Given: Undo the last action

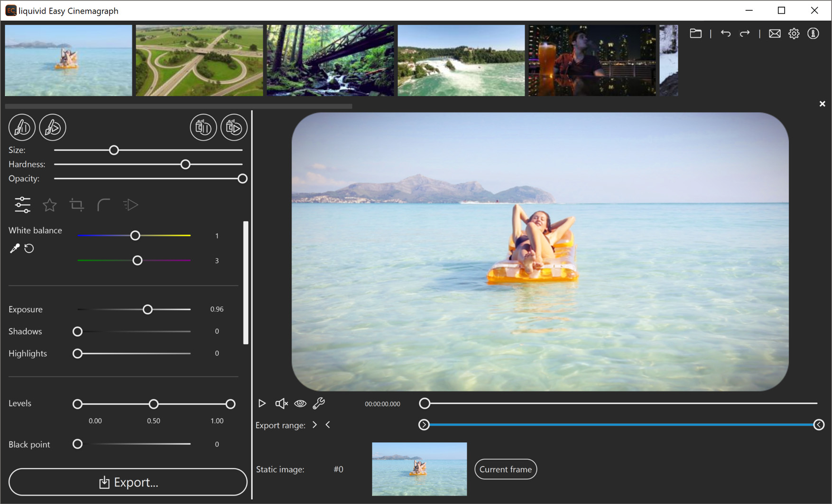Looking at the screenshot, I should pos(725,34).
